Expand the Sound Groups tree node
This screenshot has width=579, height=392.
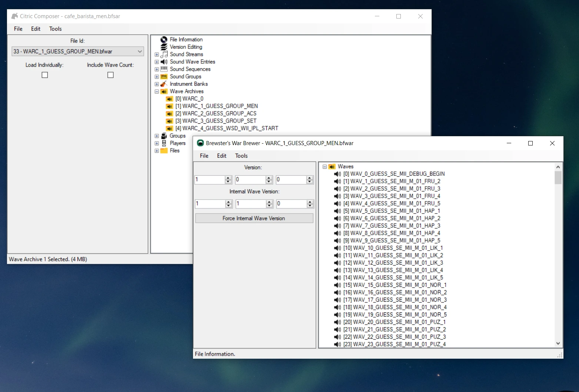point(157,77)
